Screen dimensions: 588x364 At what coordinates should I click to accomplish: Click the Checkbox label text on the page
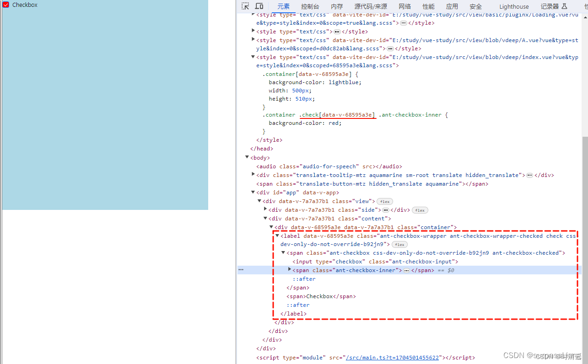25,5
